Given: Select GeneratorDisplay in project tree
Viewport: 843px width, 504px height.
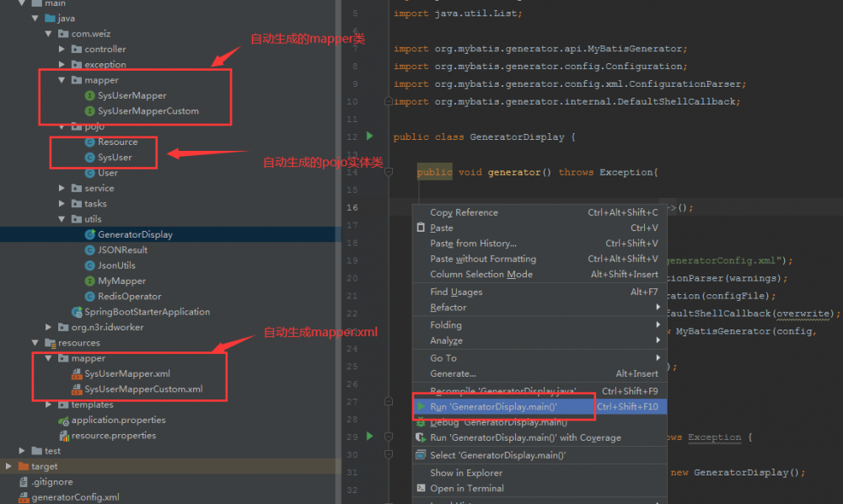Looking at the screenshot, I should pos(170,234).
